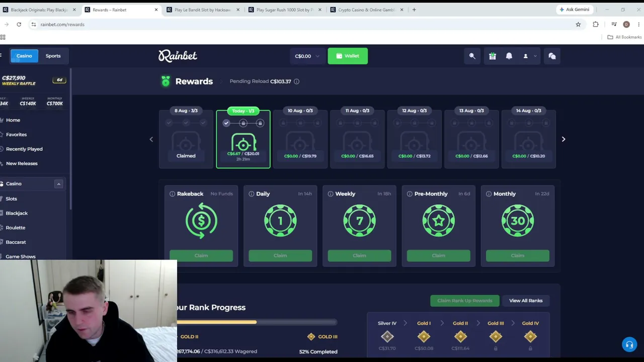Open the chat bubble icon
The height and width of the screenshot is (362, 644).
pos(552,56)
